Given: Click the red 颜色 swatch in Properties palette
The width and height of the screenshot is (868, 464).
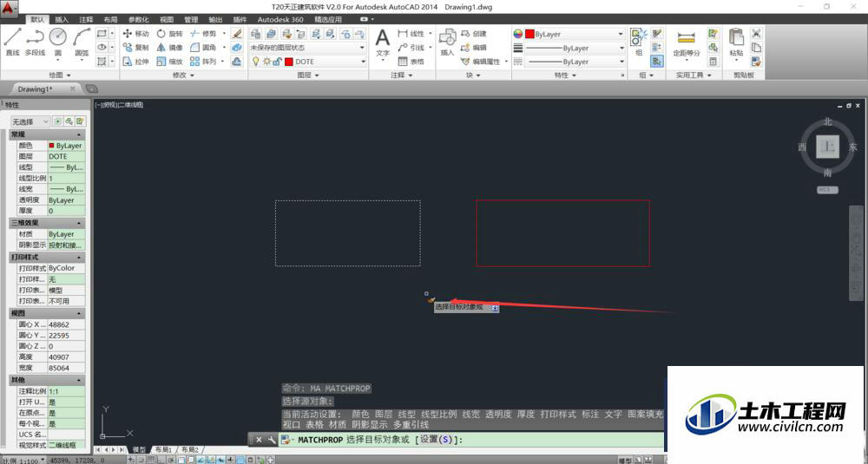Looking at the screenshot, I should [51, 146].
